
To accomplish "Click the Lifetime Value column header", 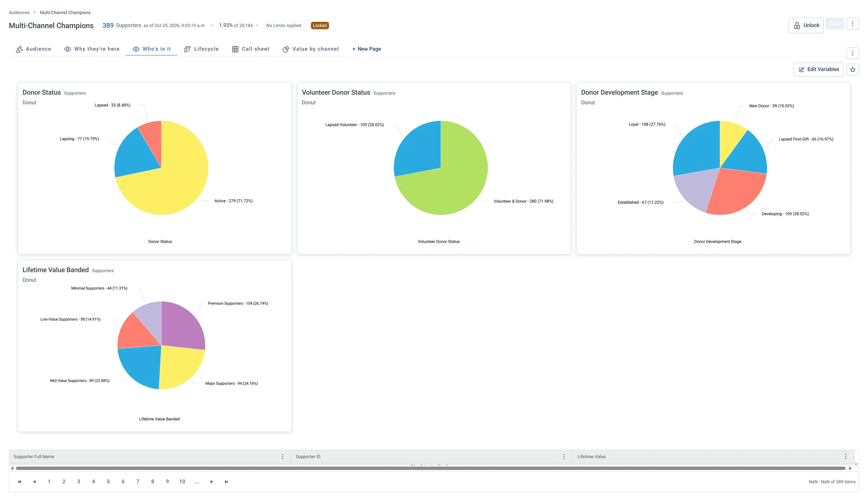I will [x=713, y=456].
